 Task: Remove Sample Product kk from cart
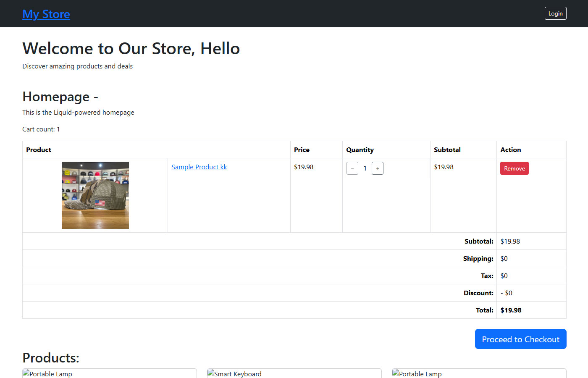point(514,168)
